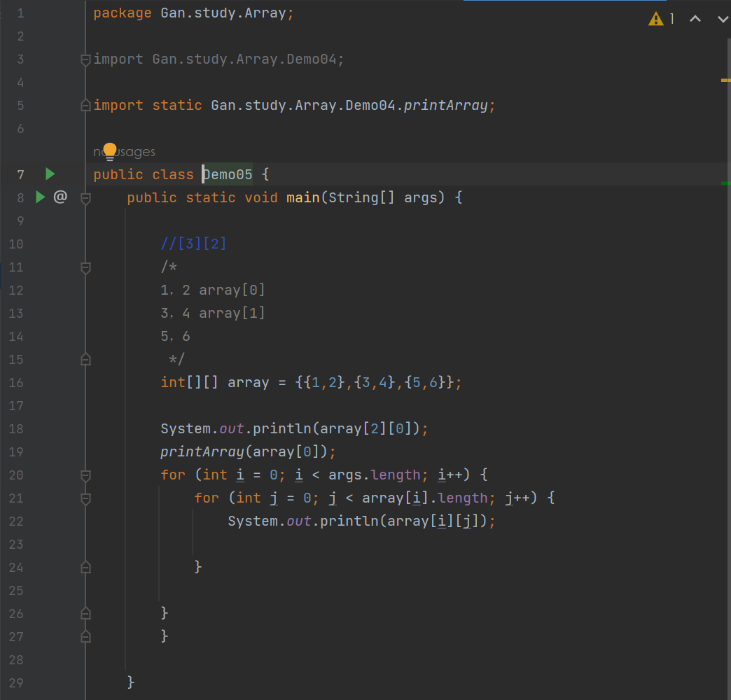731x700 pixels.
Task: Click println(array[2][0]) statement
Action: [294, 429]
